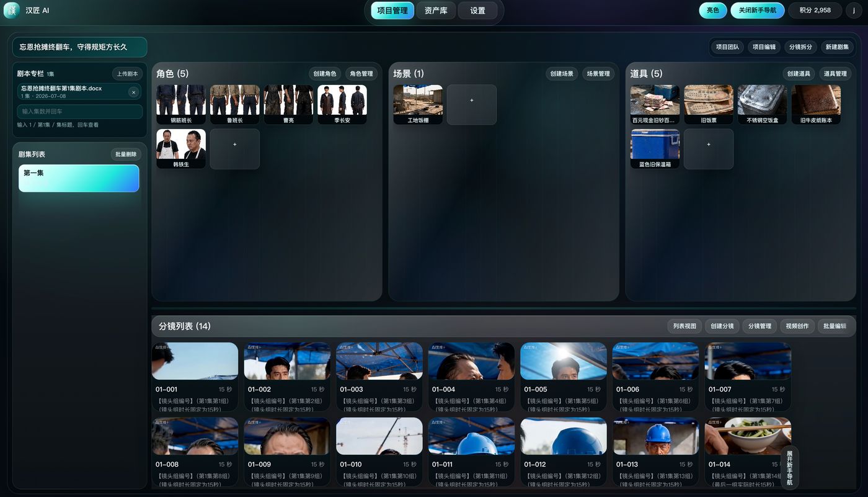
Task: Open storyboard shot 01-014 thumbnail
Action: 748,436
